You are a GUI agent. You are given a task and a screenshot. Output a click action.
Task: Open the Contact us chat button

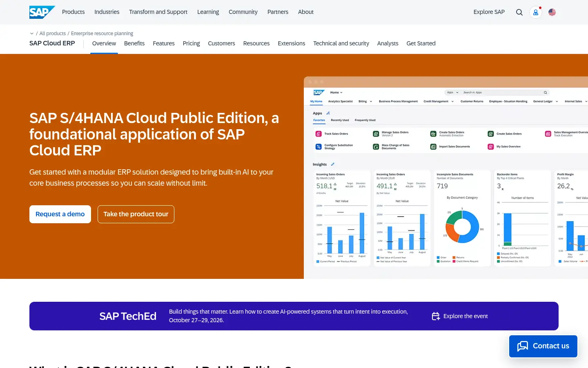(x=543, y=346)
